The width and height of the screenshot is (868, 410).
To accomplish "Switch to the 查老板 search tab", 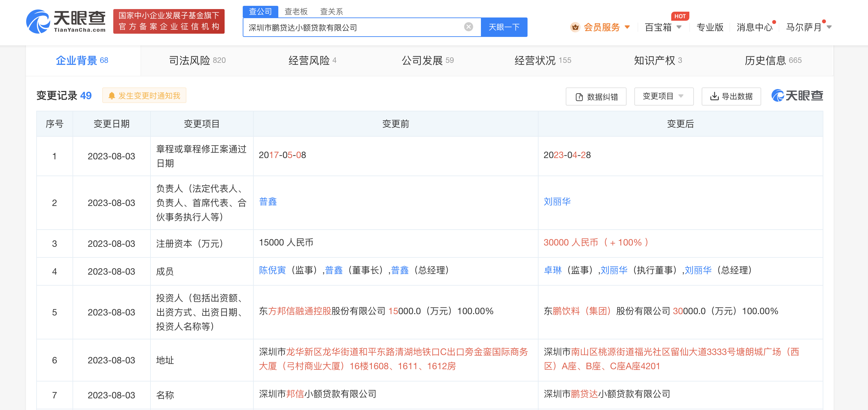I will tap(296, 11).
